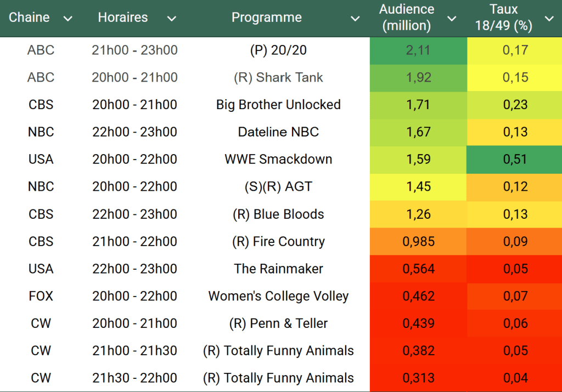Click the 0,985 audience cell
The image size is (562, 392).
[x=418, y=242]
